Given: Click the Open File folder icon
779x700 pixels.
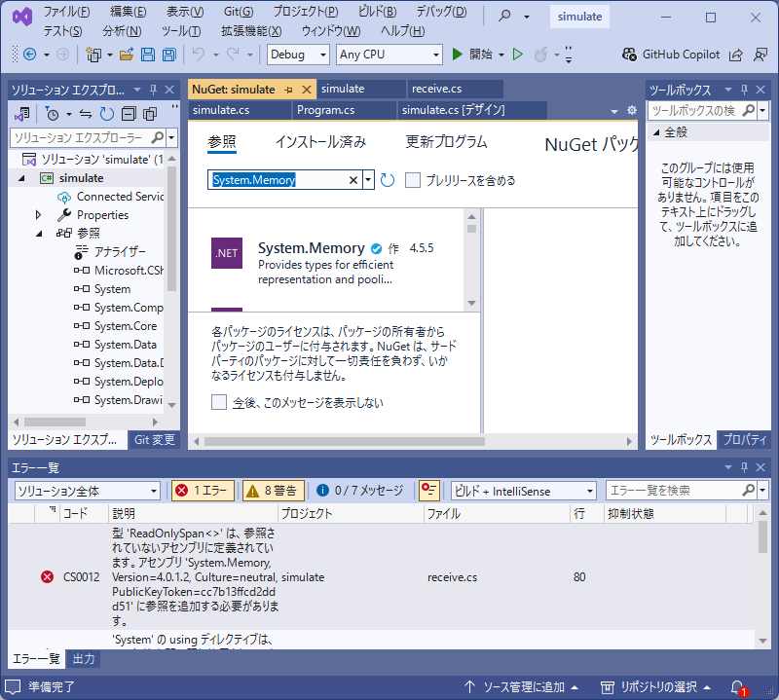Looking at the screenshot, I should (127, 55).
